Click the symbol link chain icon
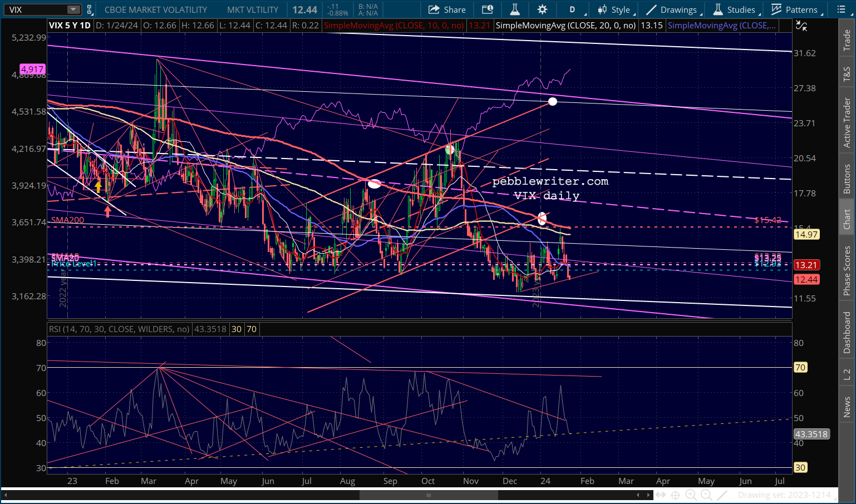The width and height of the screenshot is (856, 504). [90, 9]
